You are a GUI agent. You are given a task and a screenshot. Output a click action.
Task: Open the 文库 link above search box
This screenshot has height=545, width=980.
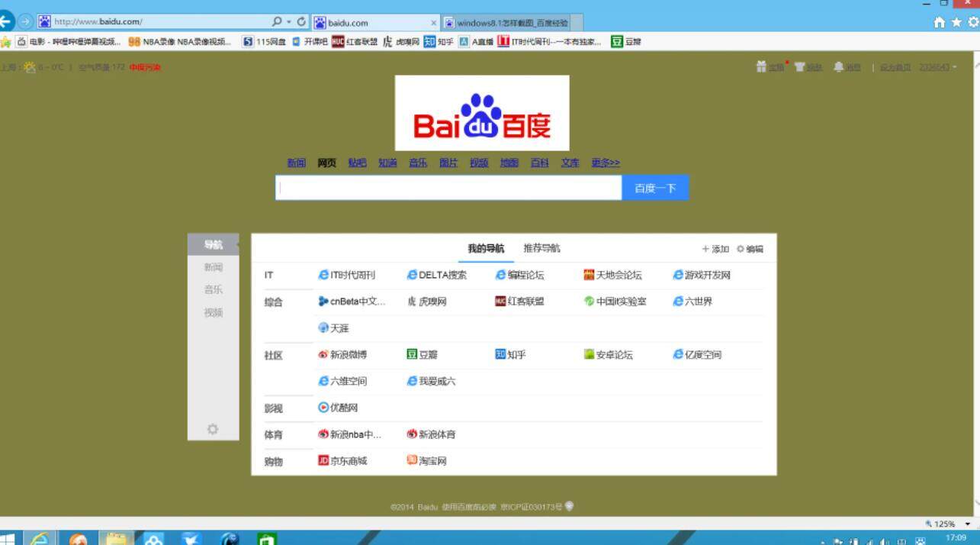(570, 163)
